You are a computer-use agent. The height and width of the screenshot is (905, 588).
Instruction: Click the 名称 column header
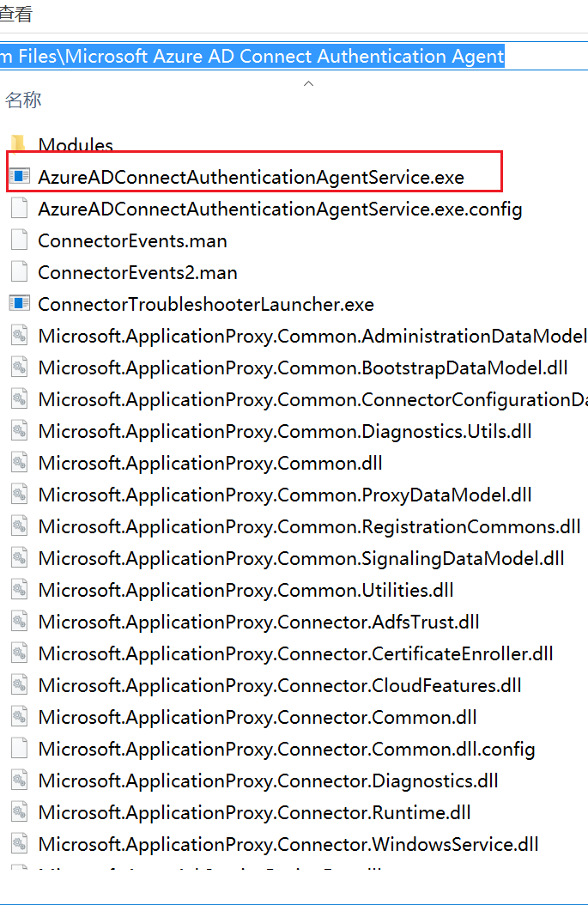coord(23,100)
